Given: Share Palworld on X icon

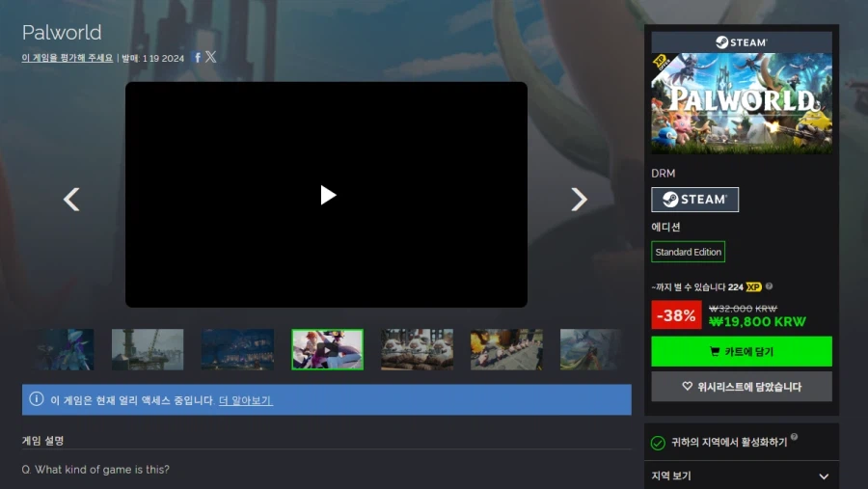Looking at the screenshot, I should coord(211,57).
